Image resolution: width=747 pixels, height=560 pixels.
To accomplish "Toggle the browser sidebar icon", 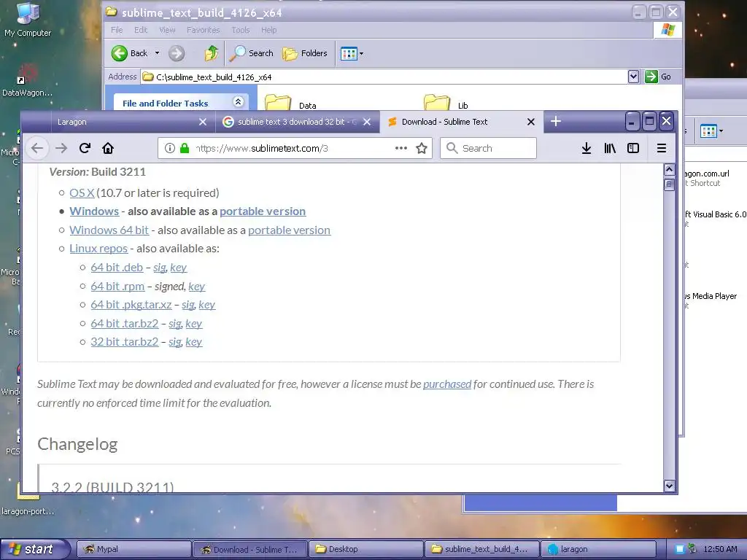I will pos(633,148).
